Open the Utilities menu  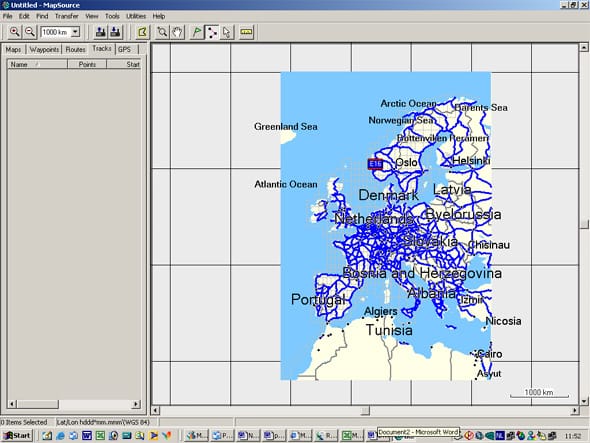pos(136,16)
